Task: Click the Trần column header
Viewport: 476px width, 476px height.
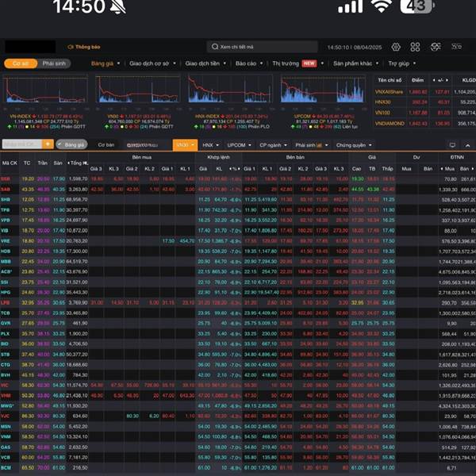Action: point(43,163)
